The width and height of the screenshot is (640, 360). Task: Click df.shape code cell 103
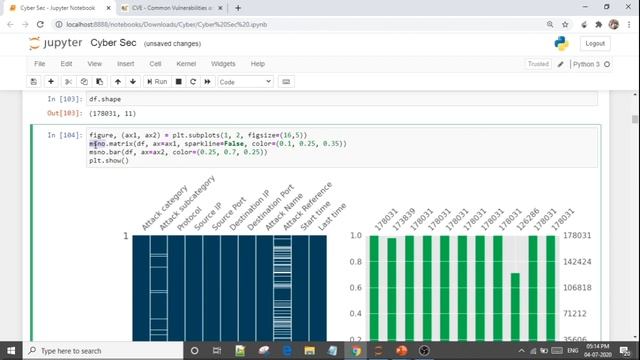click(x=342, y=99)
